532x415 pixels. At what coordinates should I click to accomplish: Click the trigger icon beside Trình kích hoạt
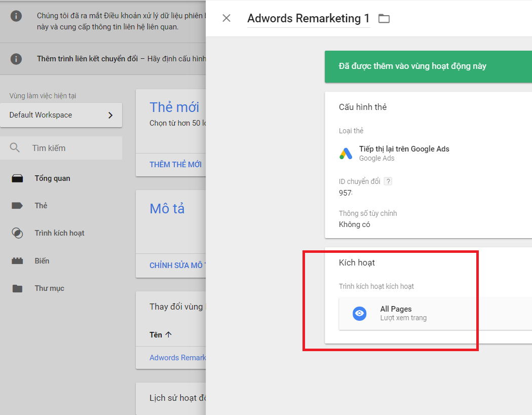click(17, 233)
